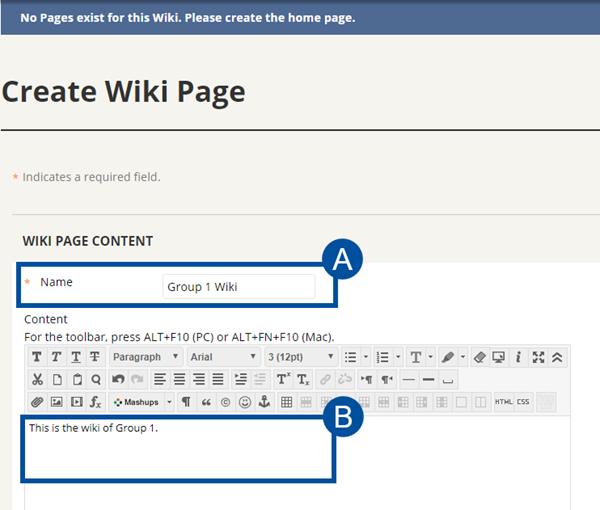The width and height of the screenshot is (600, 510).
Task: Open the Arial font family dropdown
Action: (x=223, y=357)
